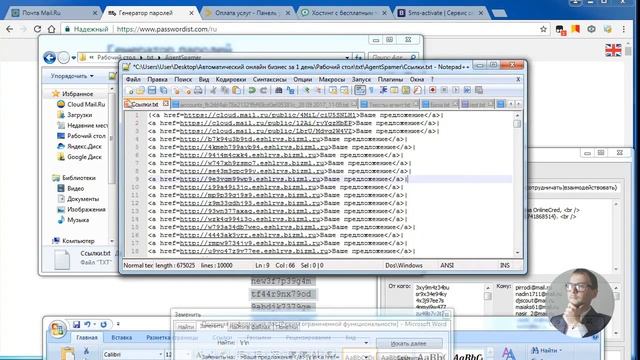
Task: Open Find with binoculars icon in Notepad++
Action: click(278, 90)
